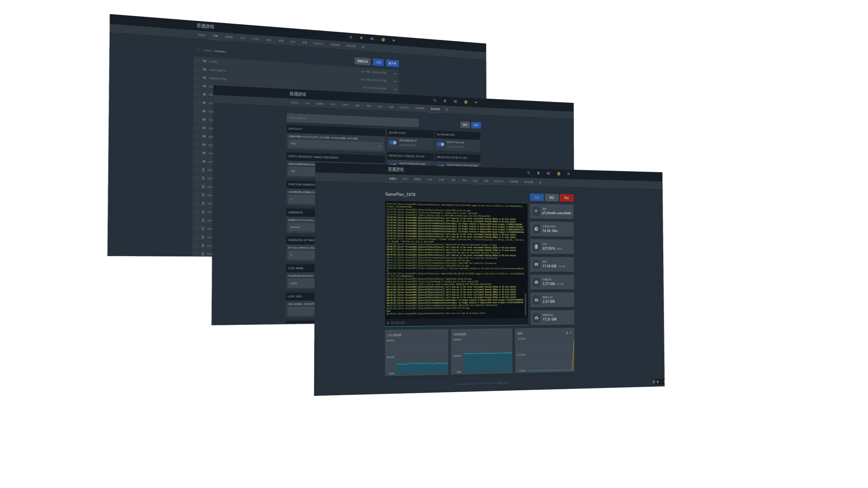Screen dimensions: 868x488
Task: Select 控制台 tab in file manager window
Action: click(x=202, y=35)
